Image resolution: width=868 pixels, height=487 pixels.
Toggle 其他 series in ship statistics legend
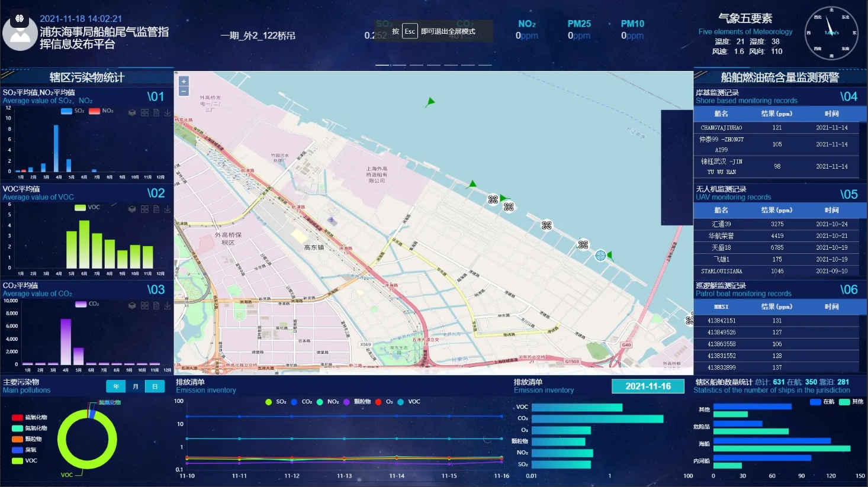851,402
